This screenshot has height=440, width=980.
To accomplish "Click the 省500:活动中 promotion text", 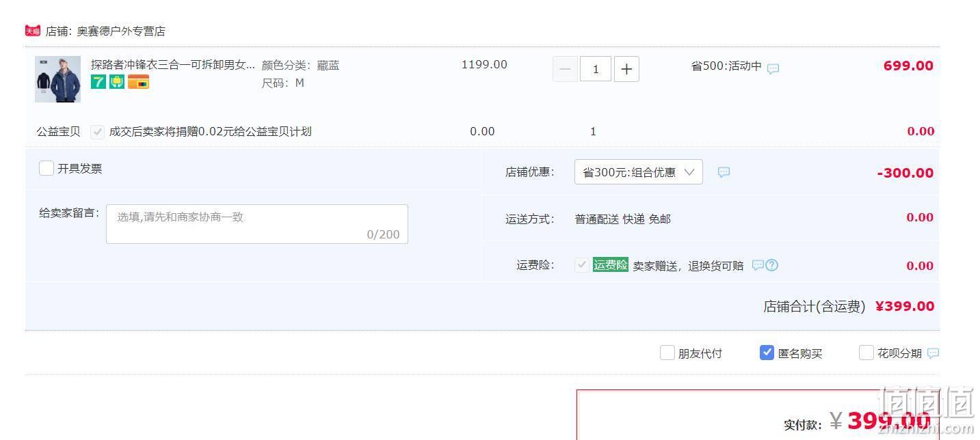I will (726, 66).
